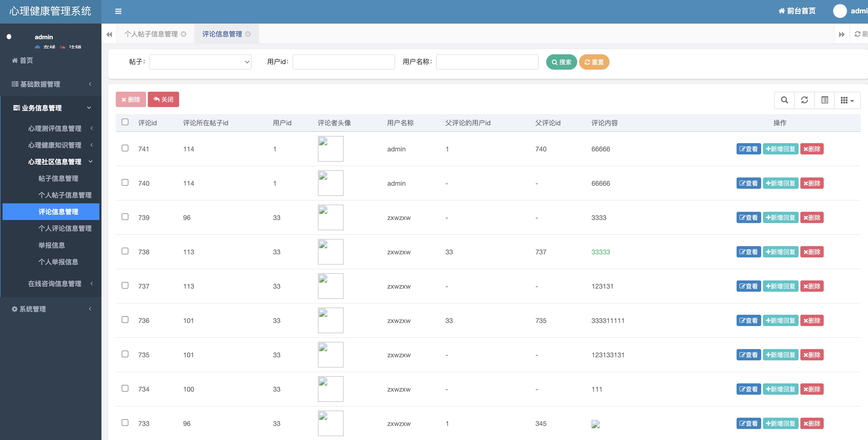This screenshot has height=440, width=868.
Task: Click the orange 重置 button
Action: [594, 62]
